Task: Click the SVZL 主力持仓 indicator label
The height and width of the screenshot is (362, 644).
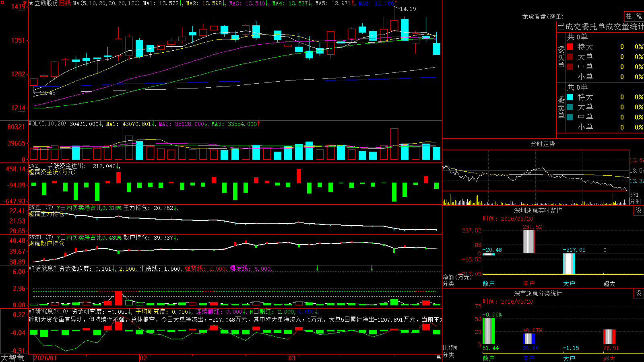Action: (35, 208)
